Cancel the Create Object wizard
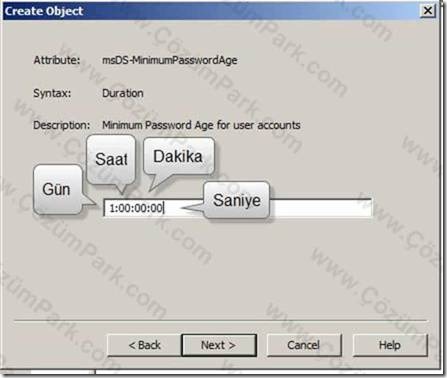 (304, 345)
